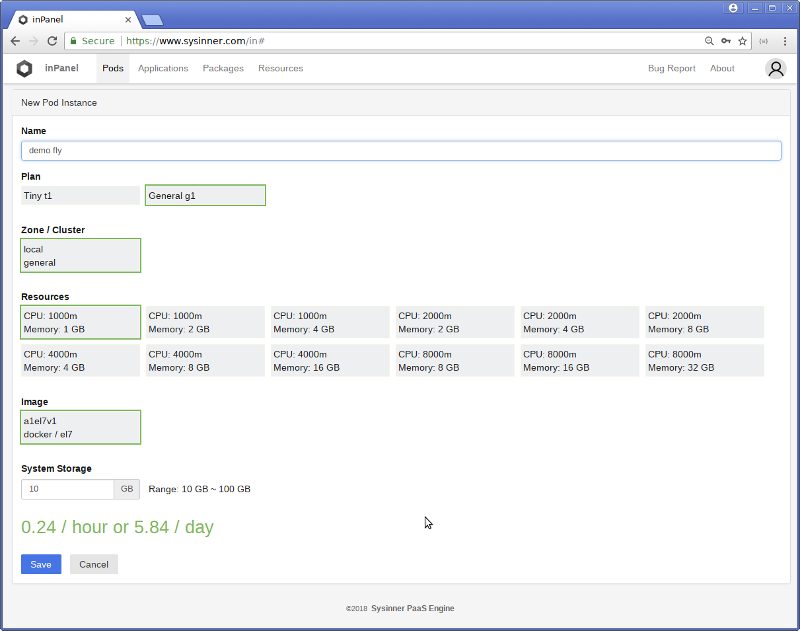This screenshot has width=800, height=631.
Task: Reload the page with refresh icon
Action: coord(52,41)
